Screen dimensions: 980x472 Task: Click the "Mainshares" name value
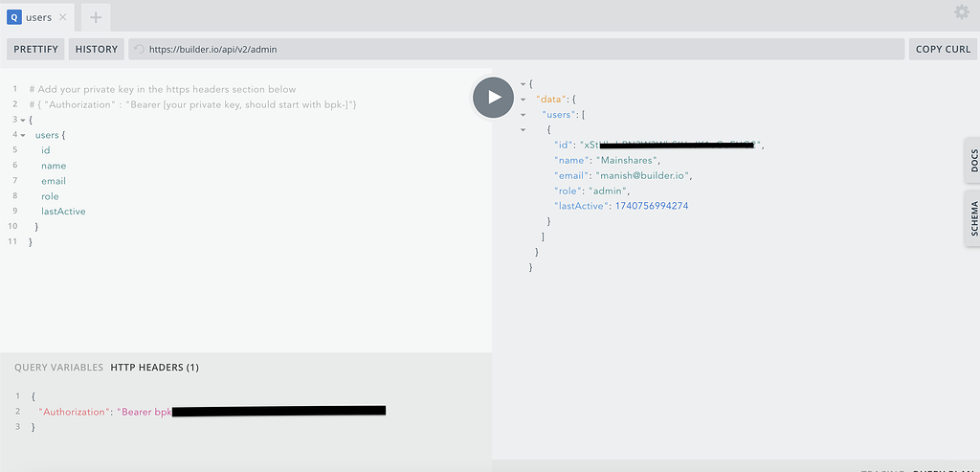point(628,160)
